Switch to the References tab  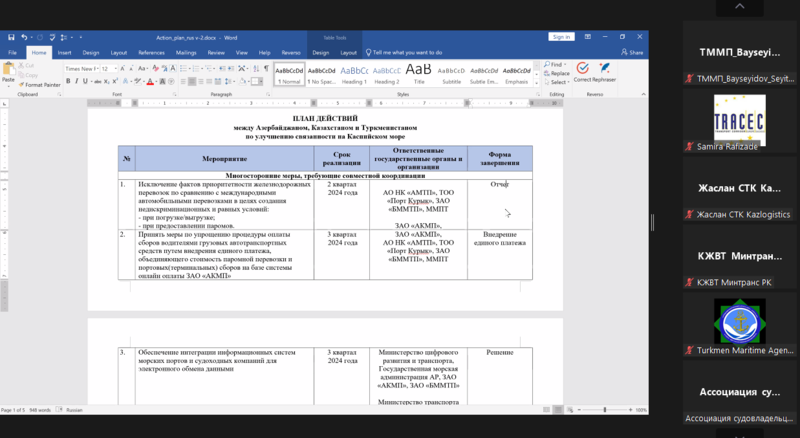(x=152, y=52)
